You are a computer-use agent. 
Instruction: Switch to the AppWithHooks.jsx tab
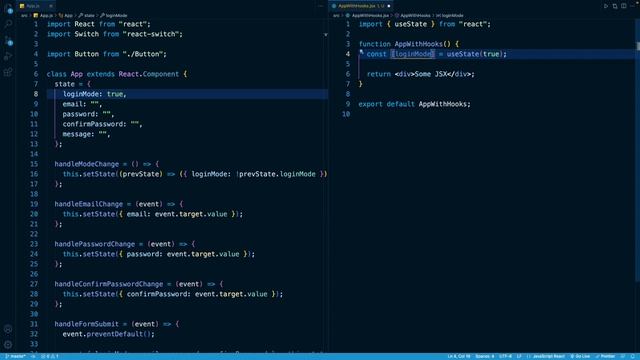[x=360, y=6]
